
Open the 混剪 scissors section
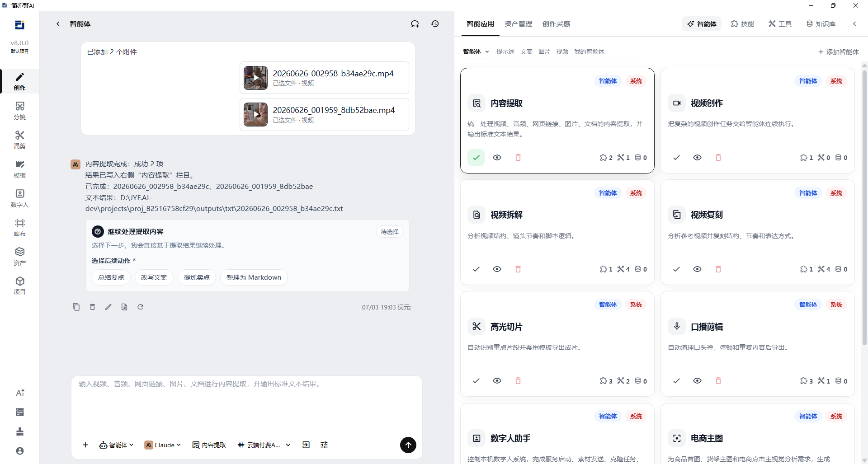[x=19, y=140]
